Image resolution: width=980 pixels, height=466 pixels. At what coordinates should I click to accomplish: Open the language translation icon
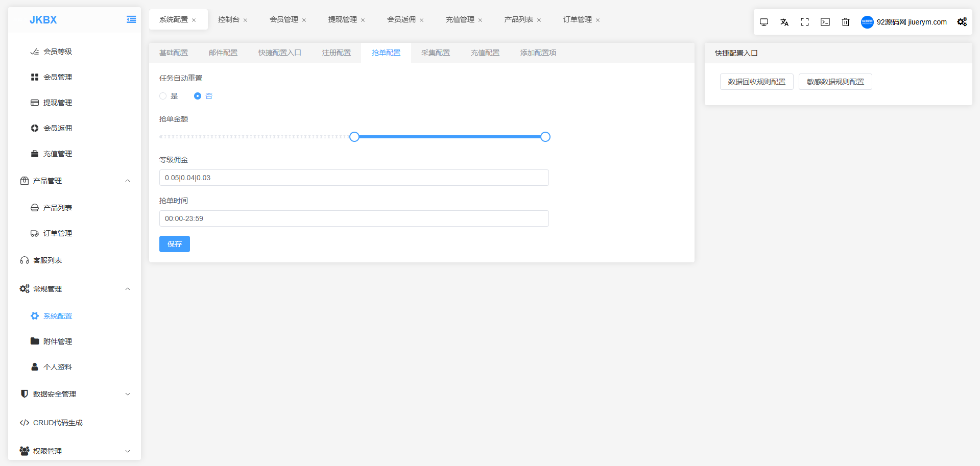coord(784,22)
